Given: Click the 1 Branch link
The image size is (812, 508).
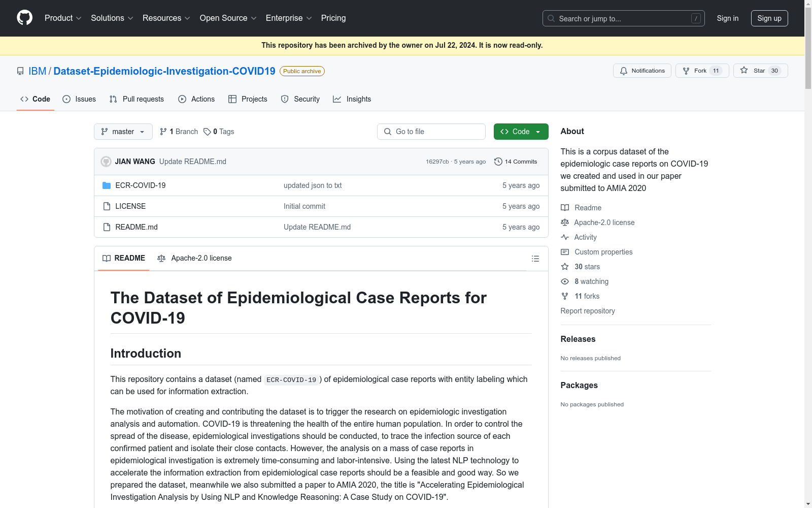Looking at the screenshot, I should click(x=179, y=132).
